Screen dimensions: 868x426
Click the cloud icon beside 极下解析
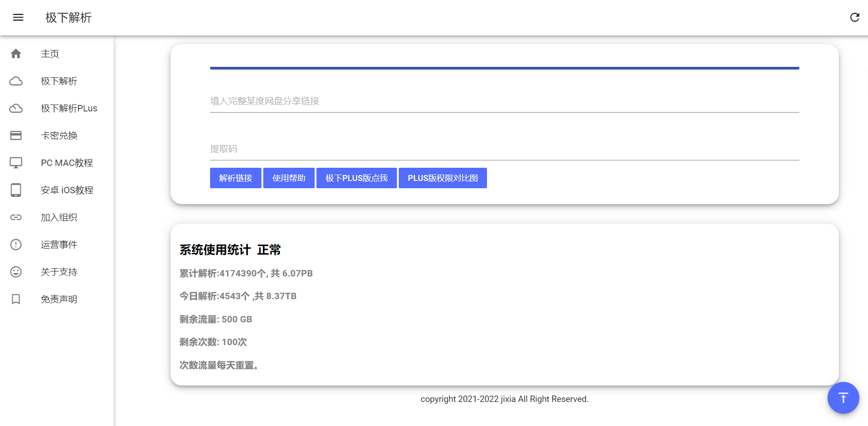(x=16, y=81)
